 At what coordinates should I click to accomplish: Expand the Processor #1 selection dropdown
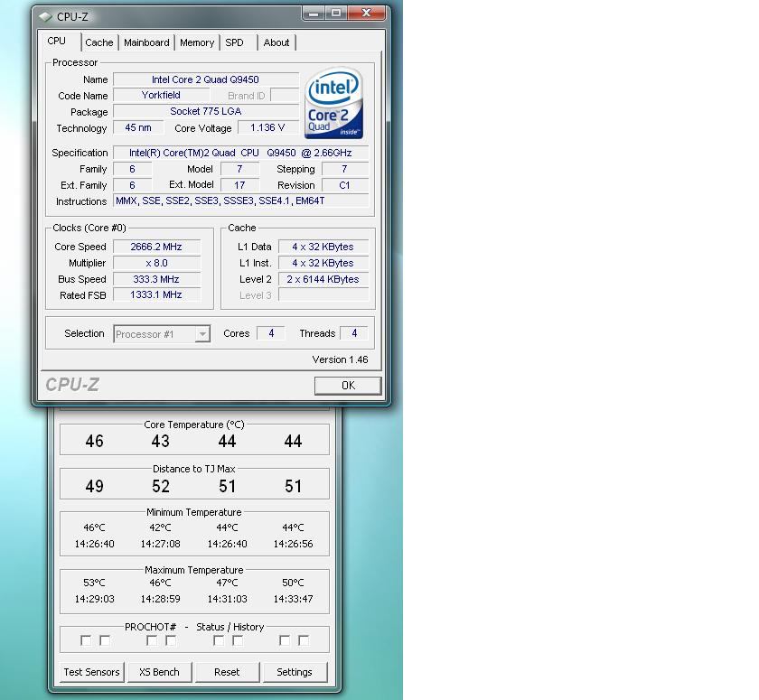pyautogui.click(x=202, y=334)
